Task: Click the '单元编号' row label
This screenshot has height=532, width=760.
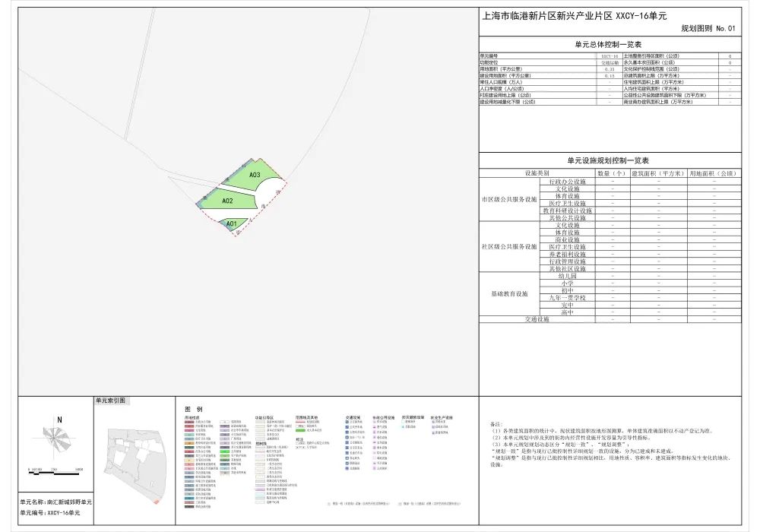Action: 489,56
